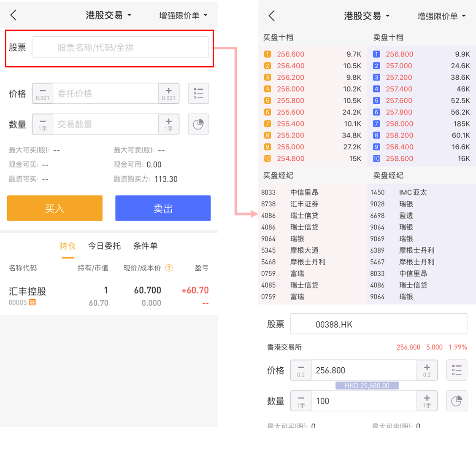Open price list icon next to 256.800
Image resolution: width=476 pixels, height=471 pixels.
457,370
